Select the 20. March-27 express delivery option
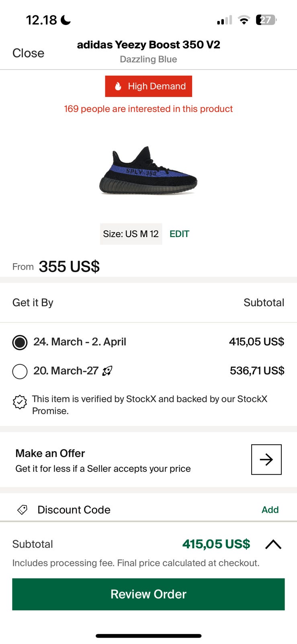297x644 pixels. click(20, 371)
